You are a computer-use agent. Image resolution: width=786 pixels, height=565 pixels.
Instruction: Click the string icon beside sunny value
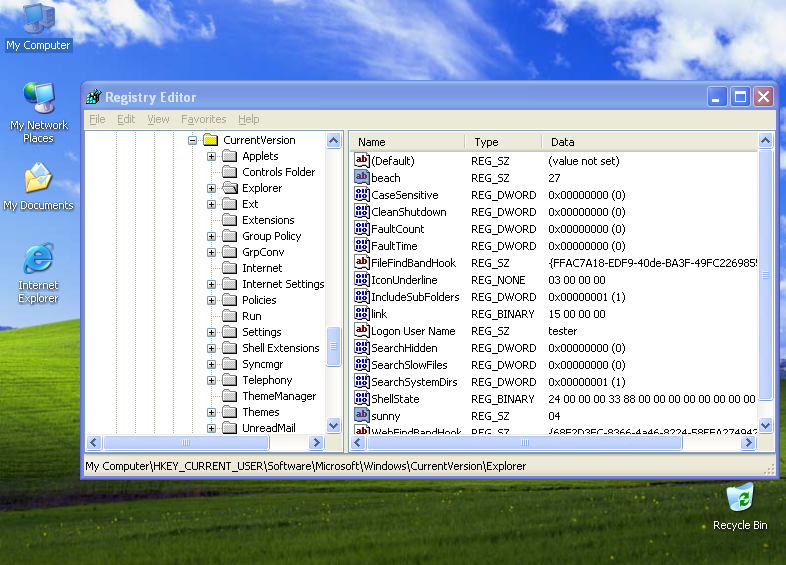(x=361, y=416)
